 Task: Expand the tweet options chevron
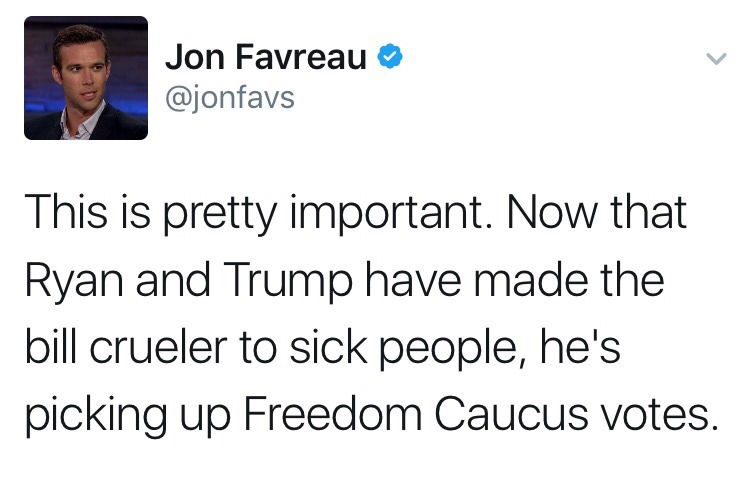714,60
